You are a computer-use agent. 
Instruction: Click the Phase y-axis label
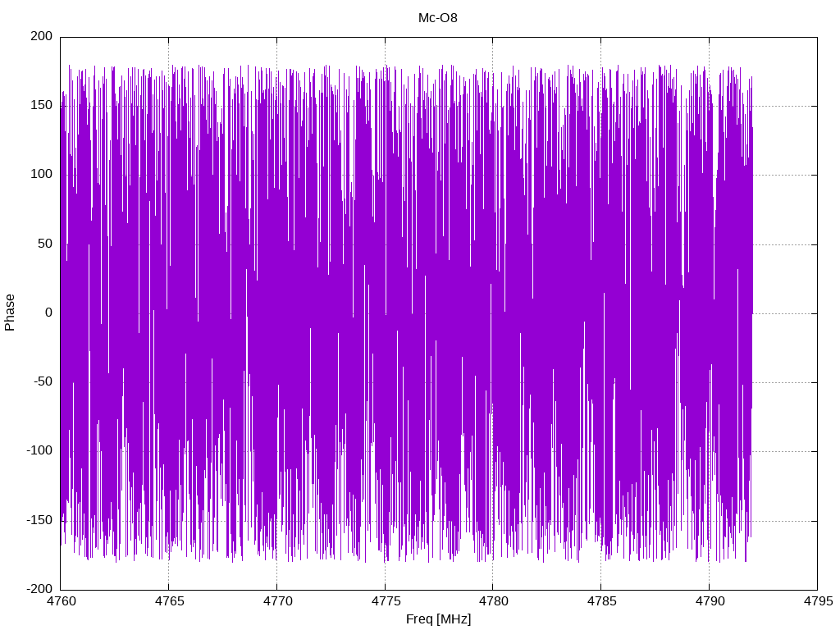pos(10,313)
